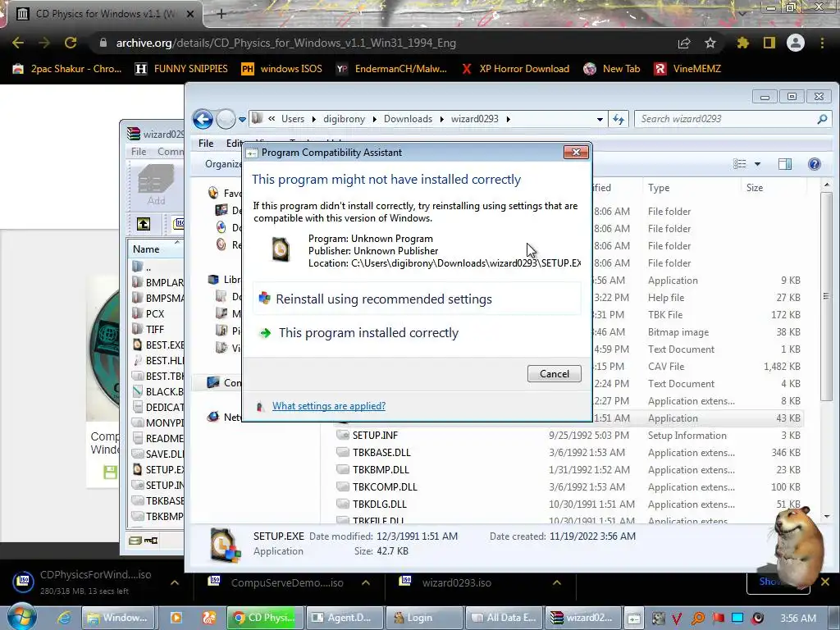
Task: Open EndermanCH/Malw... bookmark
Action: click(x=391, y=69)
